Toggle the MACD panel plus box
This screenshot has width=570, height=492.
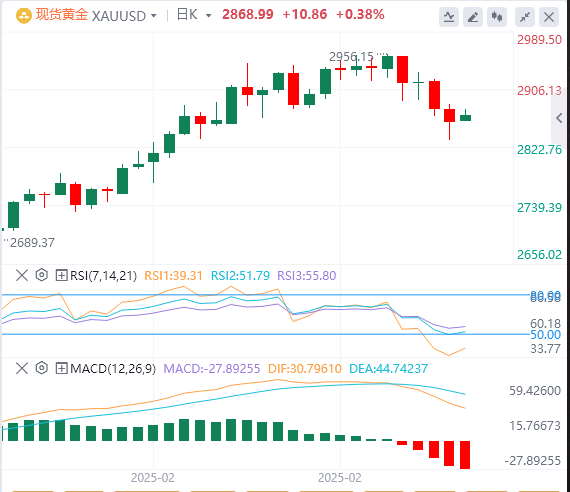tap(61, 368)
